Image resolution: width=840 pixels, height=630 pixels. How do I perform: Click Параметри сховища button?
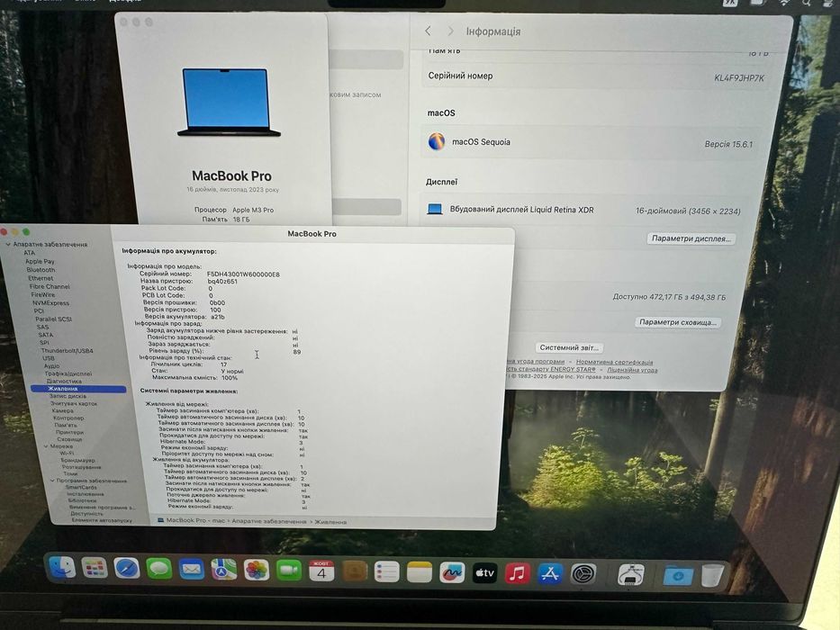point(677,322)
